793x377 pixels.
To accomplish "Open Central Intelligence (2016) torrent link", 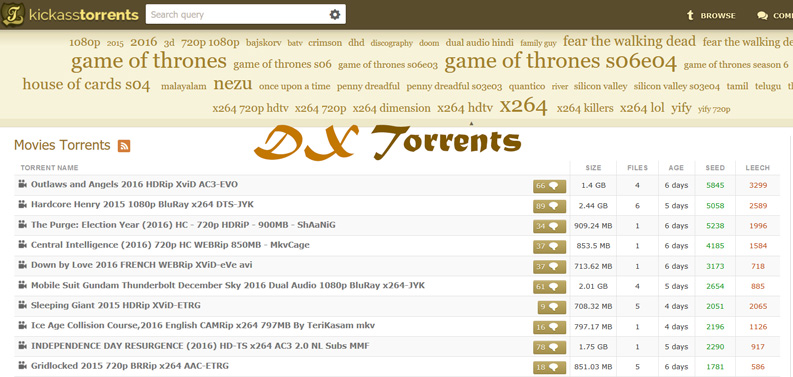I will pyautogui.click(x=170, y=245).
